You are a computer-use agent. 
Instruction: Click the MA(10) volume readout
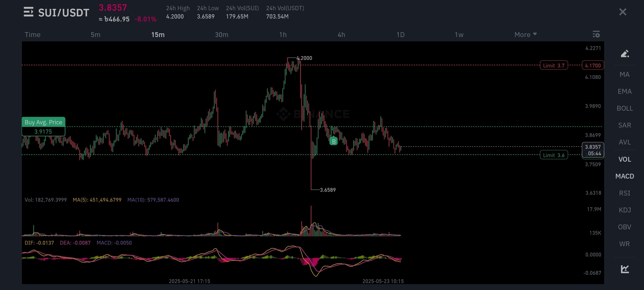(x=153, y=200)
